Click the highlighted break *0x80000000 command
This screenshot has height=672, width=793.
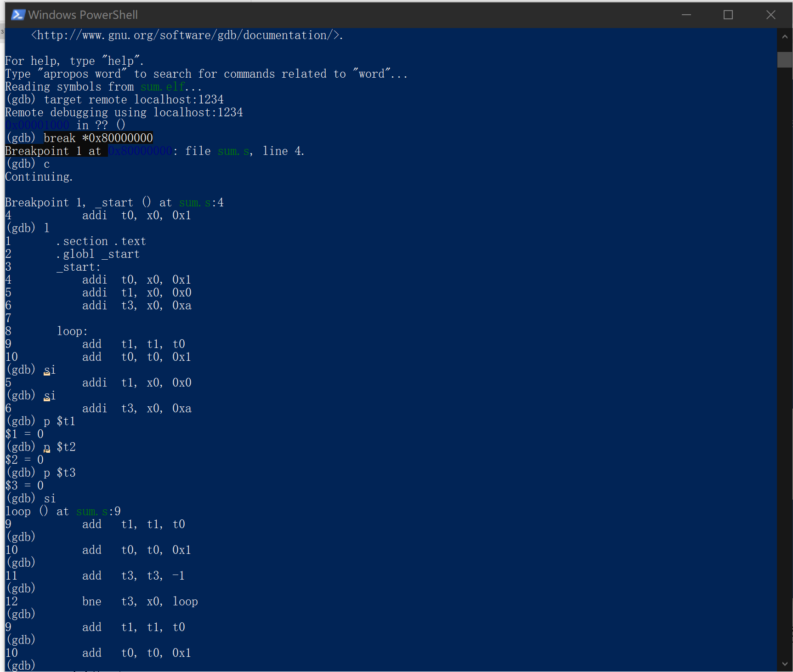click(98, 138)
